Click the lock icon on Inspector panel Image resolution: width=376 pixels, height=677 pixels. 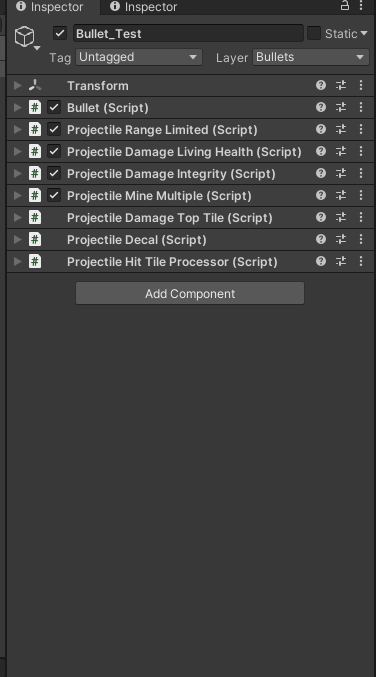(x=344, y=5)
